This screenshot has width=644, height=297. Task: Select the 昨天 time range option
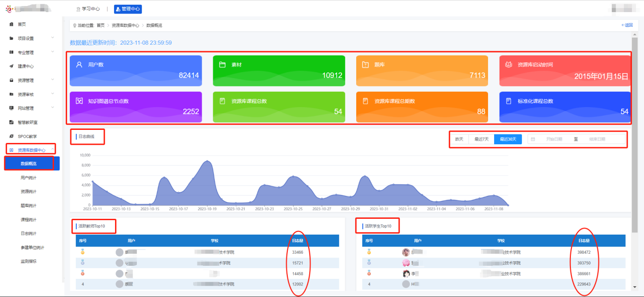[x=459, y=139]
